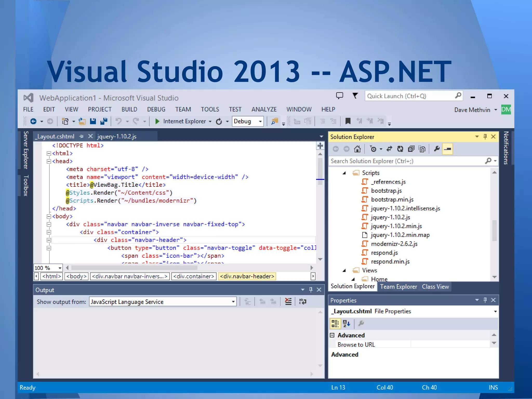Select the div.navbar-header breadcrumb tag
This screenshot has width=532, height=399.
(247, 276)
